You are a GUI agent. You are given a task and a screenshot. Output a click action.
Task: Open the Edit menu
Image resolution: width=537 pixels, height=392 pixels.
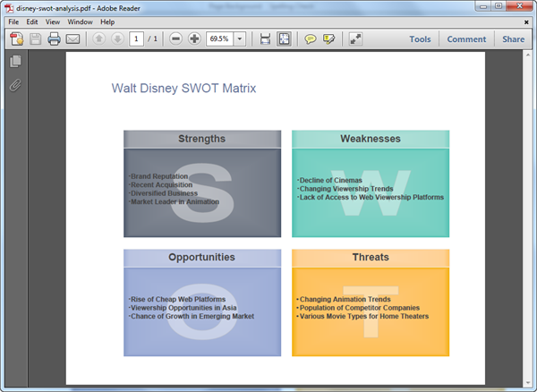(32, 21)
